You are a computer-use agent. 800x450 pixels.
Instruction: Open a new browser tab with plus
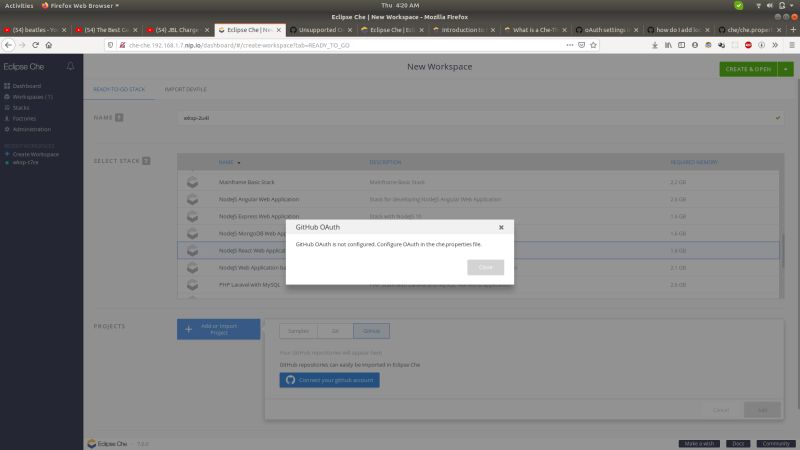(x=793, y=30)
